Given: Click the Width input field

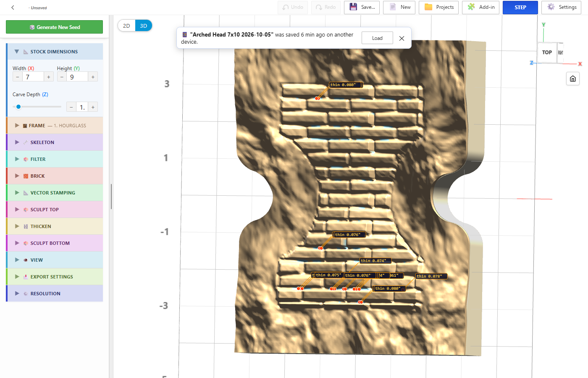Looking at the screenshot, I should click(x=33, y=77).
